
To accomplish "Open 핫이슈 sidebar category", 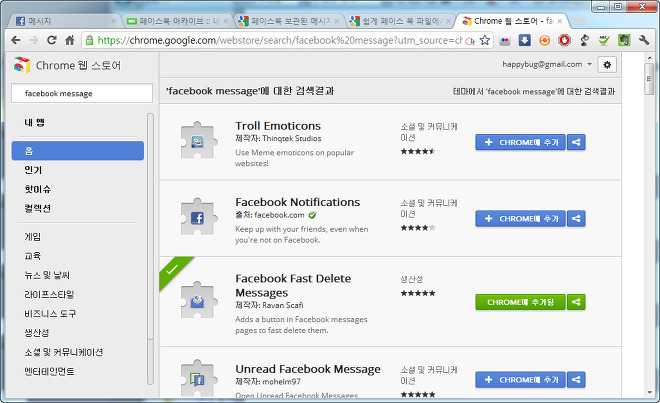I will pyautogui.click(x=37, y=189).
